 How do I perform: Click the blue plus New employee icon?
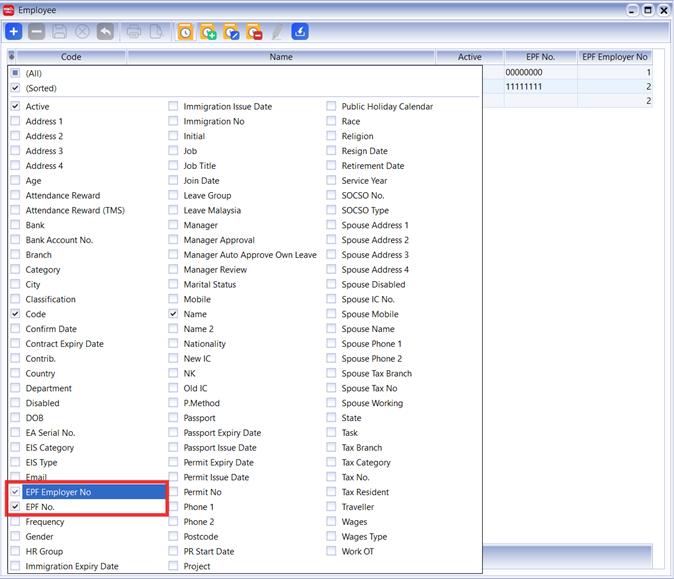(x=14, y=32)
